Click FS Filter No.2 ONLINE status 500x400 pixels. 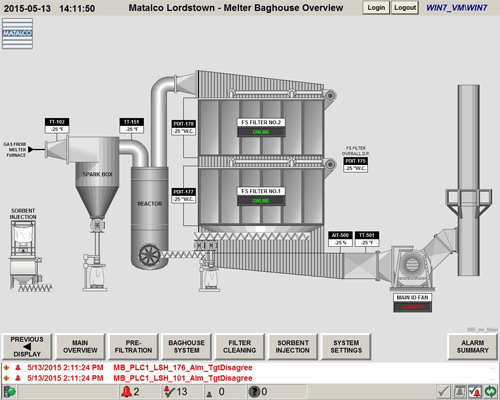pyautogui.click(x=261, y=132)
